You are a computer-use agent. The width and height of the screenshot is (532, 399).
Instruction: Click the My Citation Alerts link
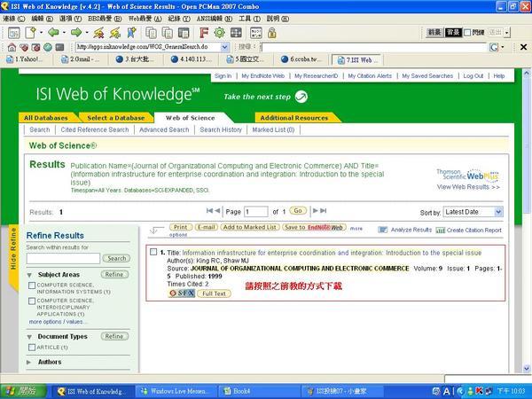(370, 76)
